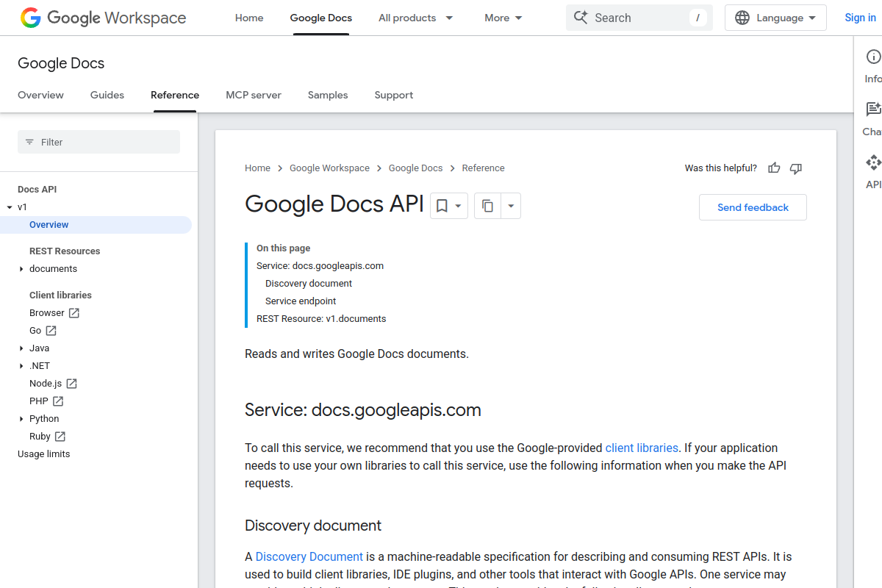882x588 pixels.
Task: Open Node.js client library link
Action: click(46, 384)
